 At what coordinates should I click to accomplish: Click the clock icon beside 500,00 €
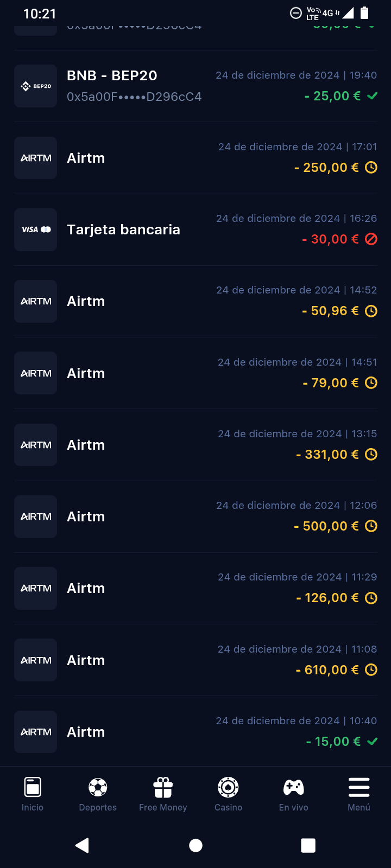tap(371, 526)
